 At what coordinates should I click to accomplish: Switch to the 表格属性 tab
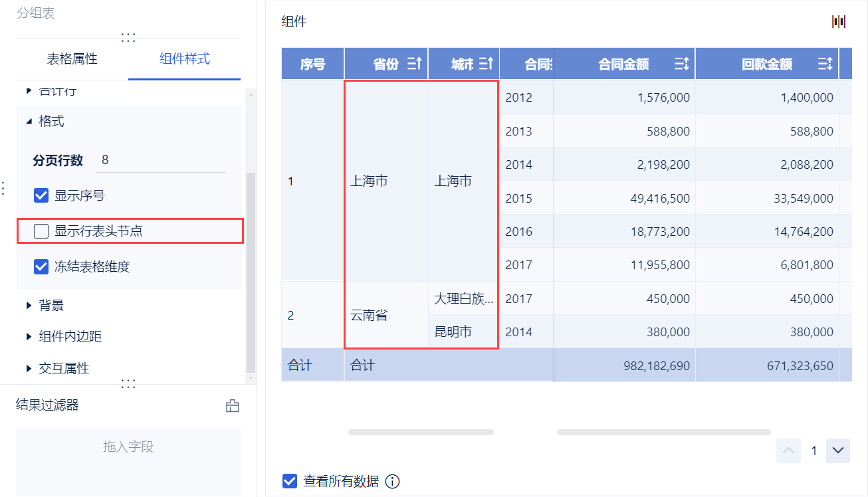[72, 59]
